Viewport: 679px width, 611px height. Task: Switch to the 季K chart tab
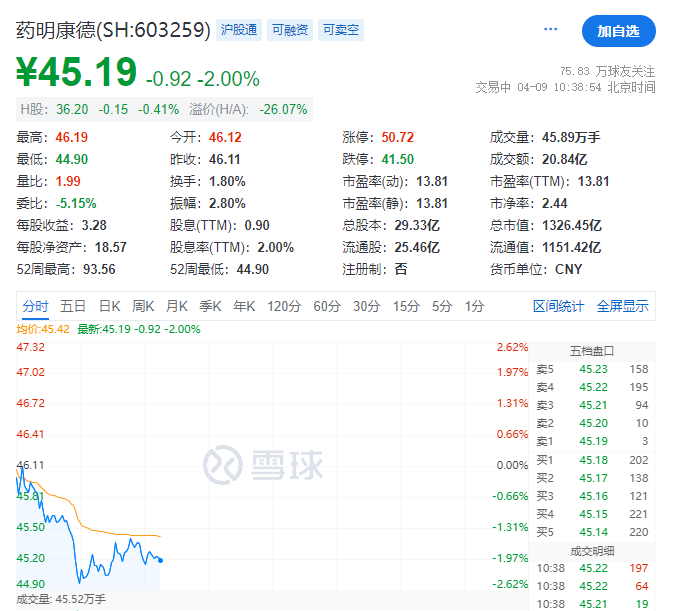pos(210,307)
